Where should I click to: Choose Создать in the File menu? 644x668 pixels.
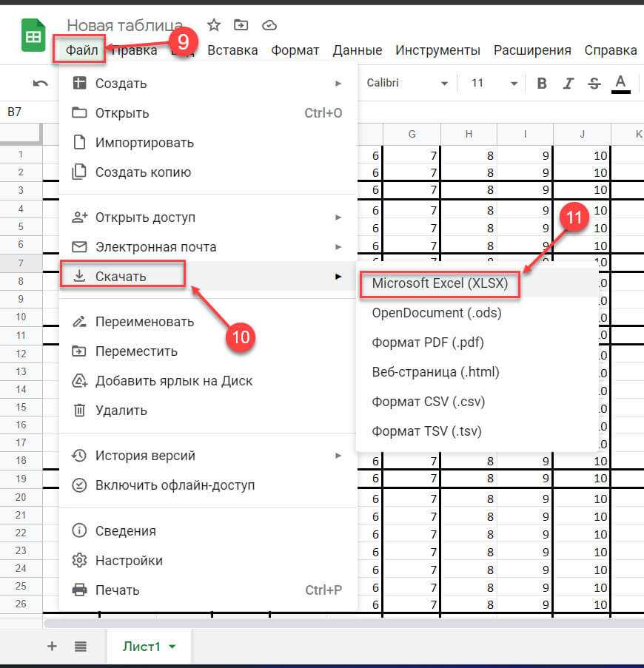[208, 84]
